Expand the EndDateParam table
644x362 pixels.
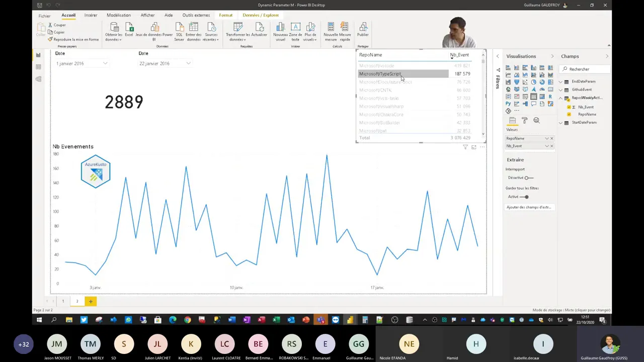(561, 81)
